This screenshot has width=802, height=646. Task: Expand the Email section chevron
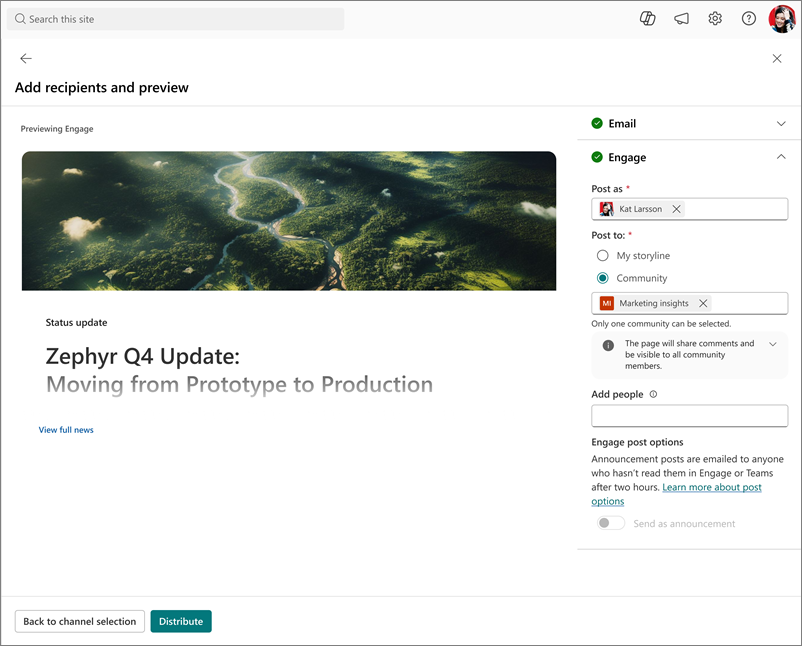pyautogui.click(x=781, y=124)
